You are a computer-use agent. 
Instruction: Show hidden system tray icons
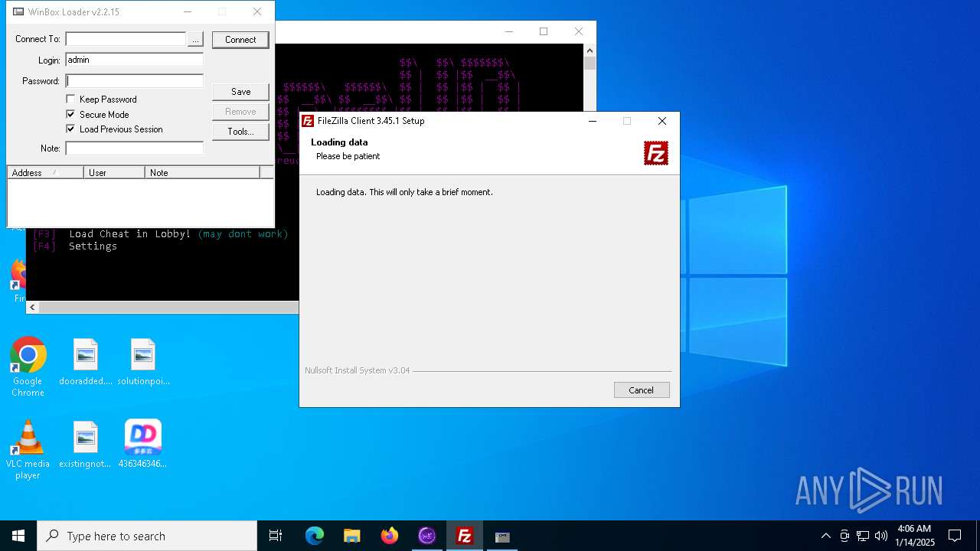pyautogui.click(x=825, y=536)
